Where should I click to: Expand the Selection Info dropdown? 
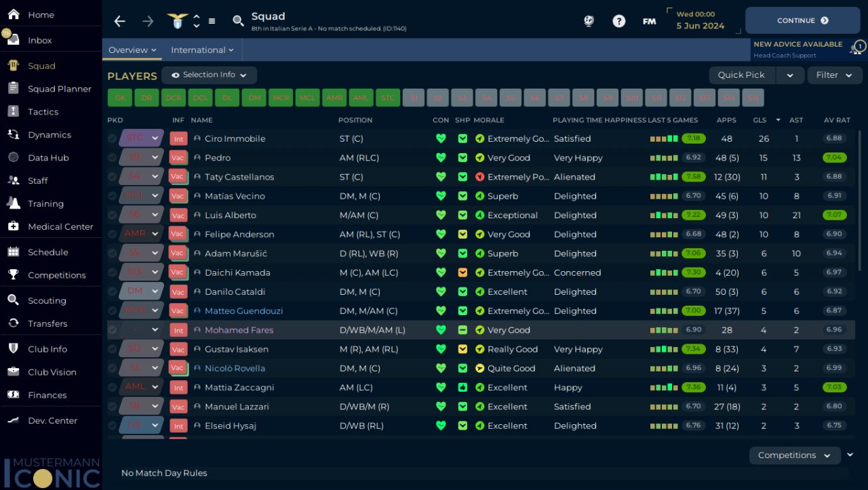coord(209,75)
